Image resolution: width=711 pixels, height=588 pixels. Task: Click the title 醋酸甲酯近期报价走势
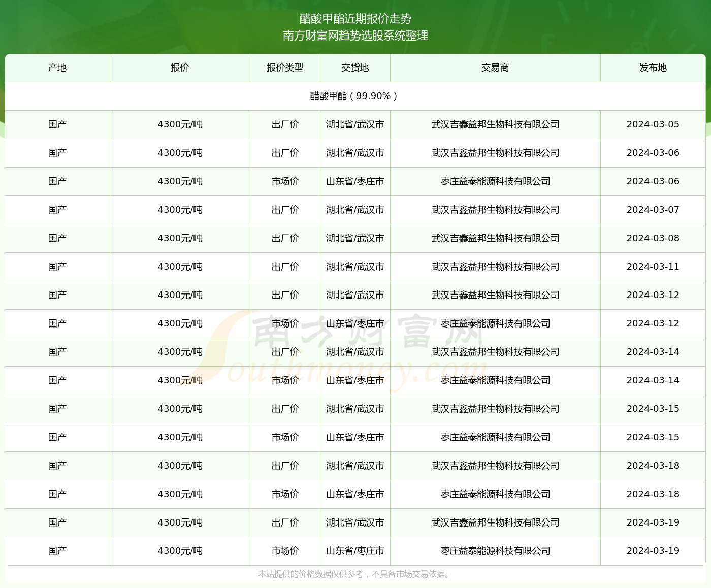[x=355, y=19]
